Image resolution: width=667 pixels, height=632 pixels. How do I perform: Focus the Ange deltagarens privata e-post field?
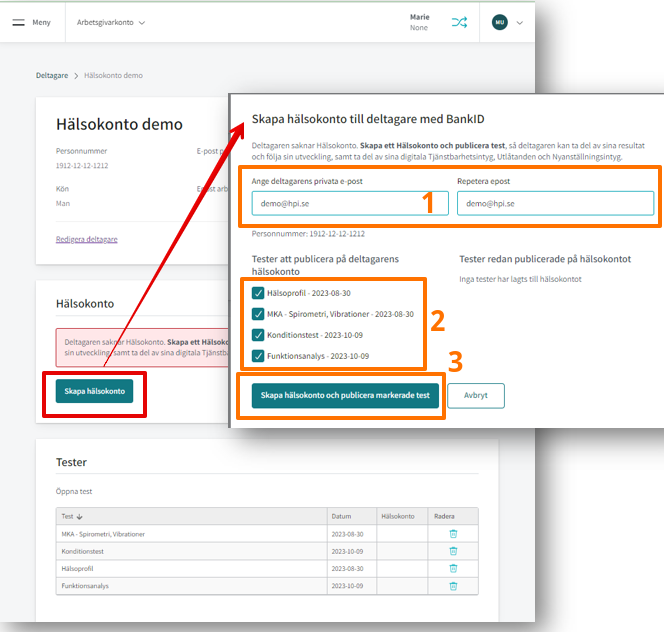pyautogui.click(x=350, y=203)
